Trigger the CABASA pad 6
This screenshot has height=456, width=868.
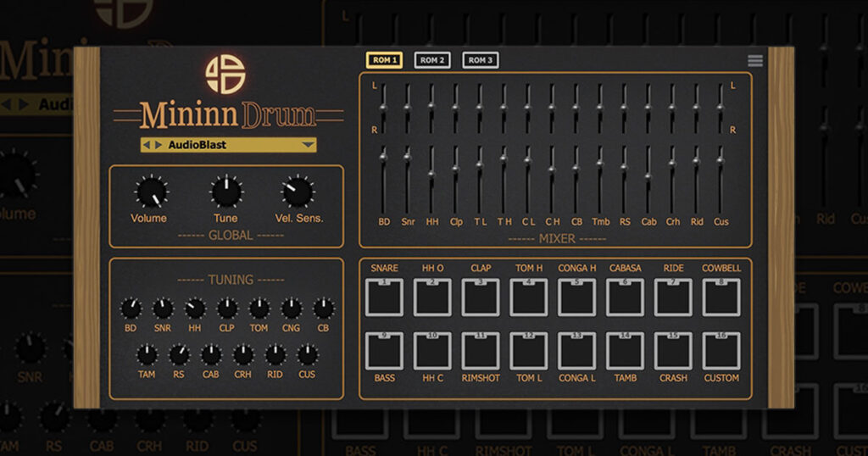pos(625,298)
